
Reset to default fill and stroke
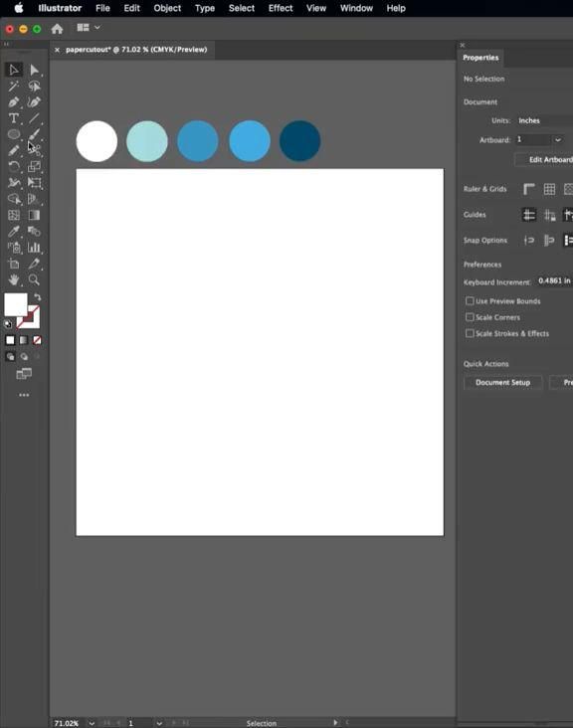8,324
